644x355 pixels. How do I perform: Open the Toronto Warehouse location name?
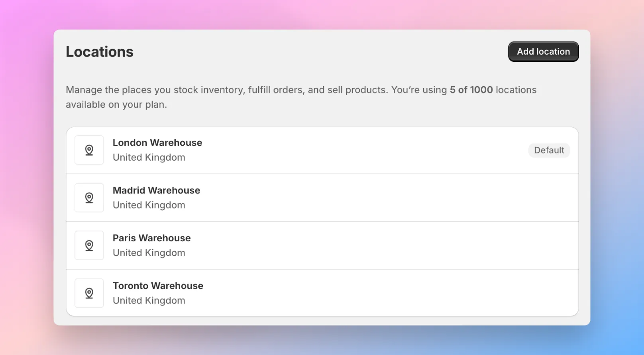[x=158, y=286]
